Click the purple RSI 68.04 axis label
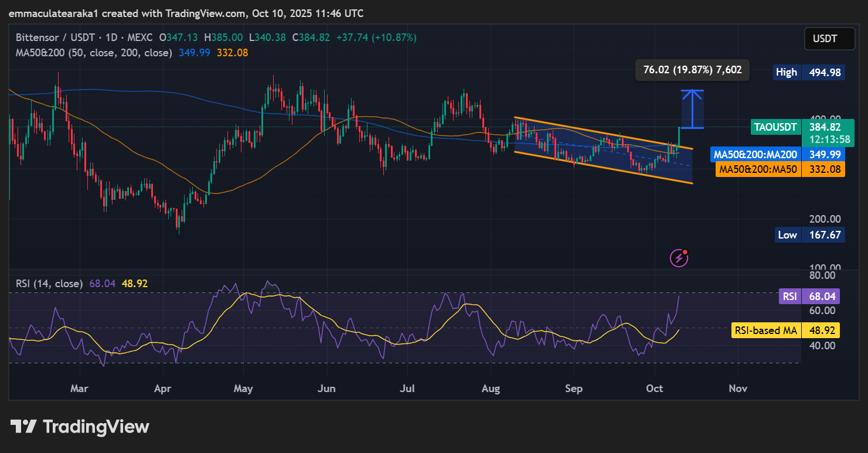The width and height of the screenshot is (868, 453). (x=808, y=296)
